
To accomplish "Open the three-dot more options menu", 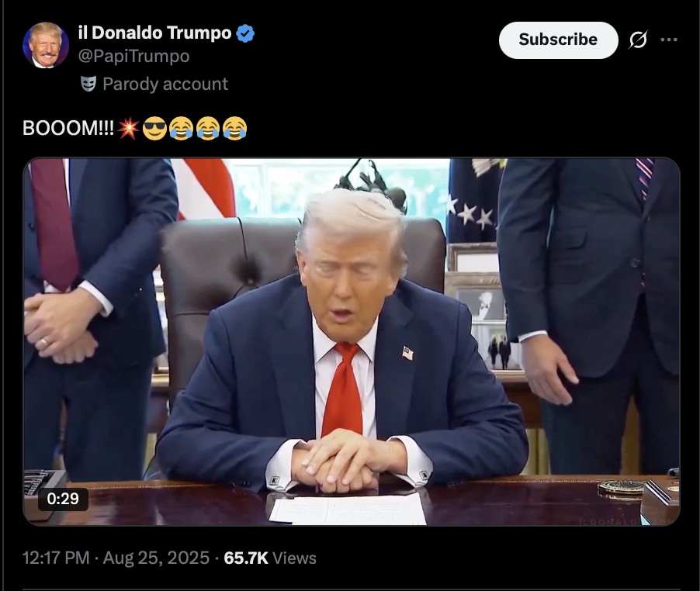I will (669, 40).
